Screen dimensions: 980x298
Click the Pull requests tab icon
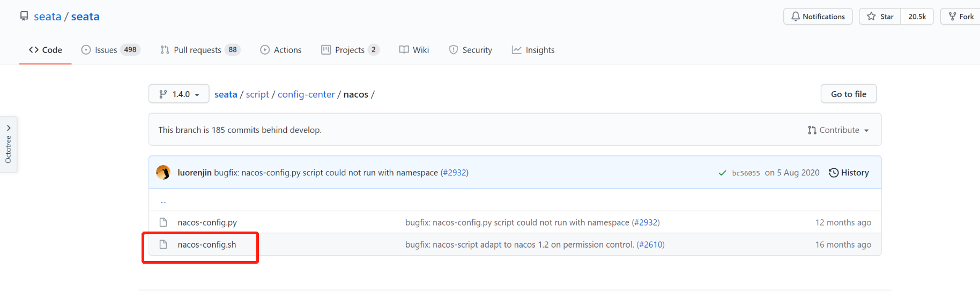click(165, 50)
